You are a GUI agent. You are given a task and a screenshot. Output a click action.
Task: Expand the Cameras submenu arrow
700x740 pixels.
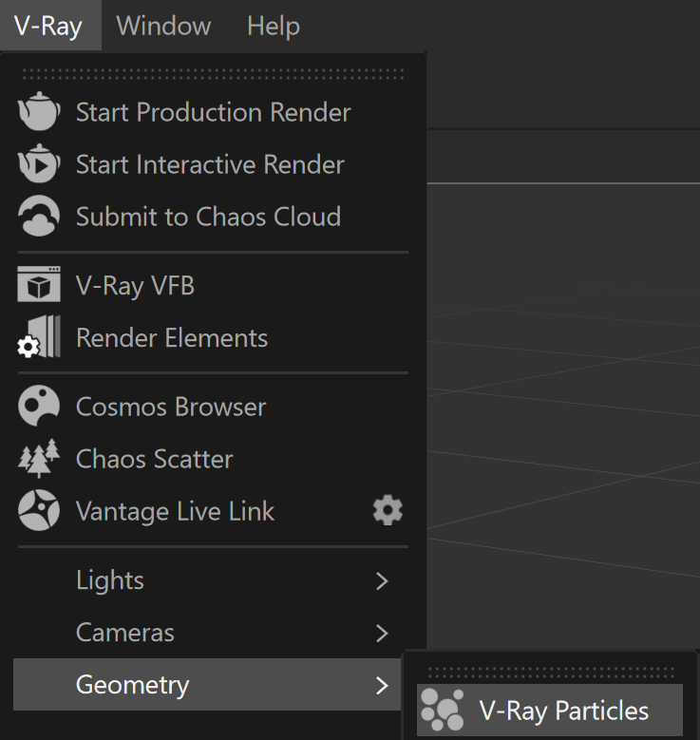pyautogui.click(x=382, y=634)
